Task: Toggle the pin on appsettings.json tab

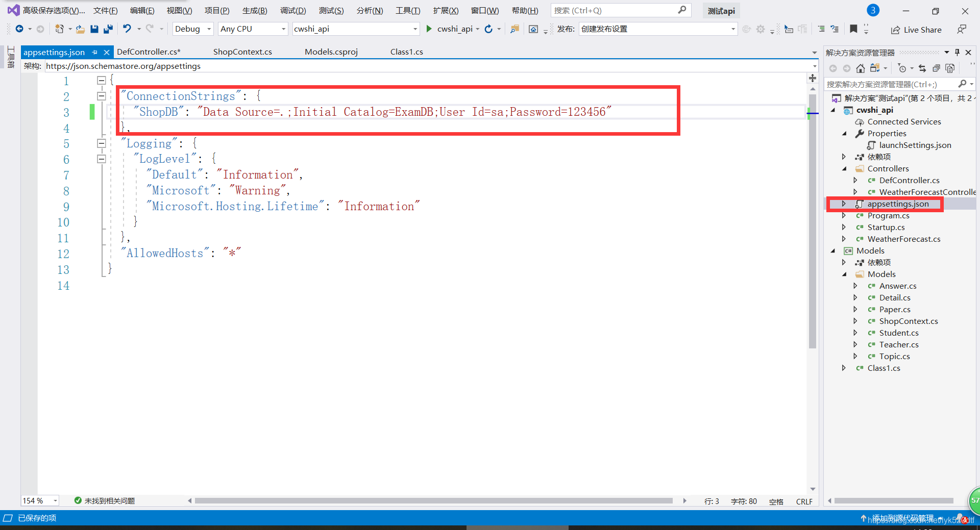Action: click(x=94, y=52)
